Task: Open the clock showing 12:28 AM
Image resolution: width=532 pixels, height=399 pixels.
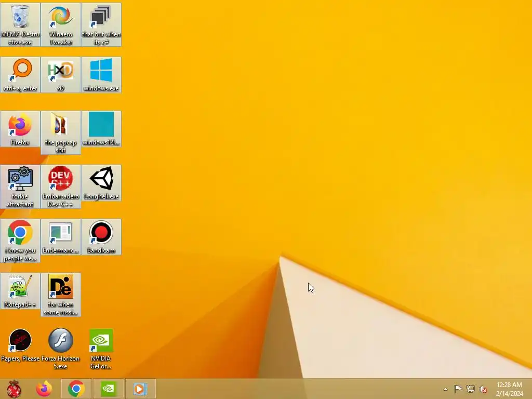Action: point(509,389)
